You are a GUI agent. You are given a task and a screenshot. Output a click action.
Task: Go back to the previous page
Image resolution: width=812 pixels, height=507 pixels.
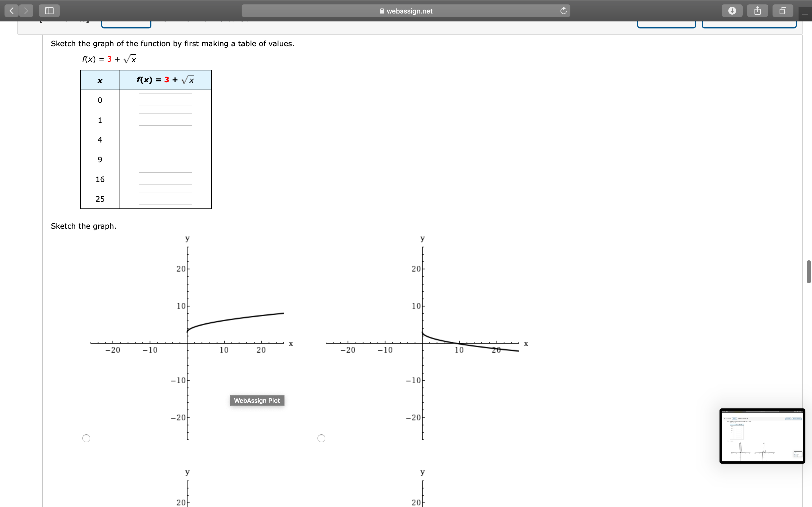12,11
